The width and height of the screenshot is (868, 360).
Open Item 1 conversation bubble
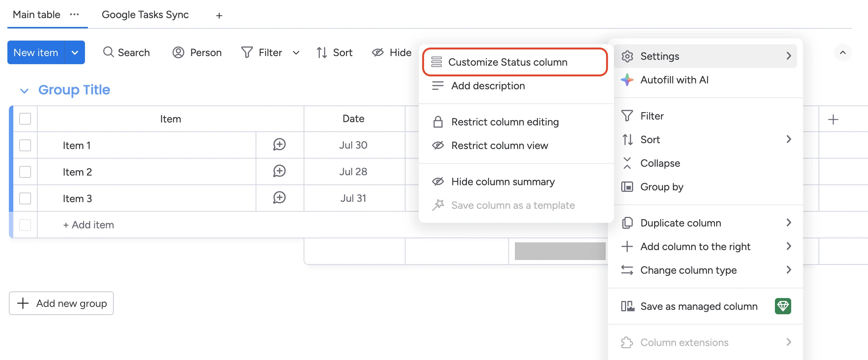(x=280, y=145)
